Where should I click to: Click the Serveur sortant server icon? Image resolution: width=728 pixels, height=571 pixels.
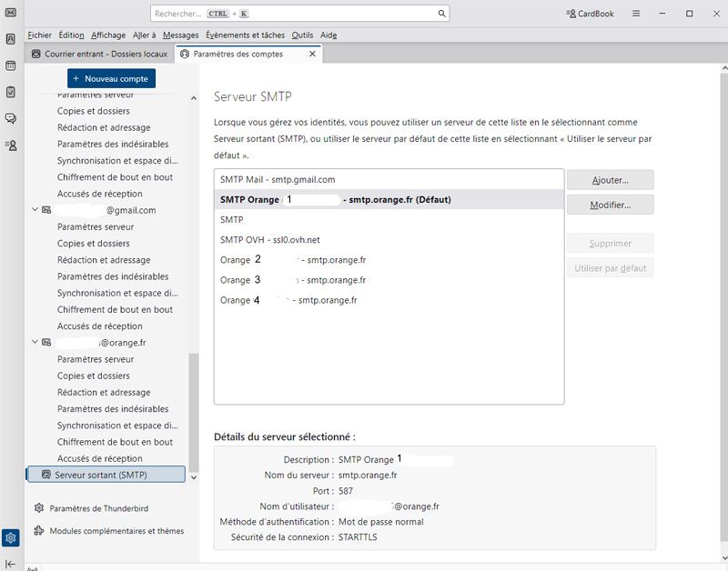(46, 475)
